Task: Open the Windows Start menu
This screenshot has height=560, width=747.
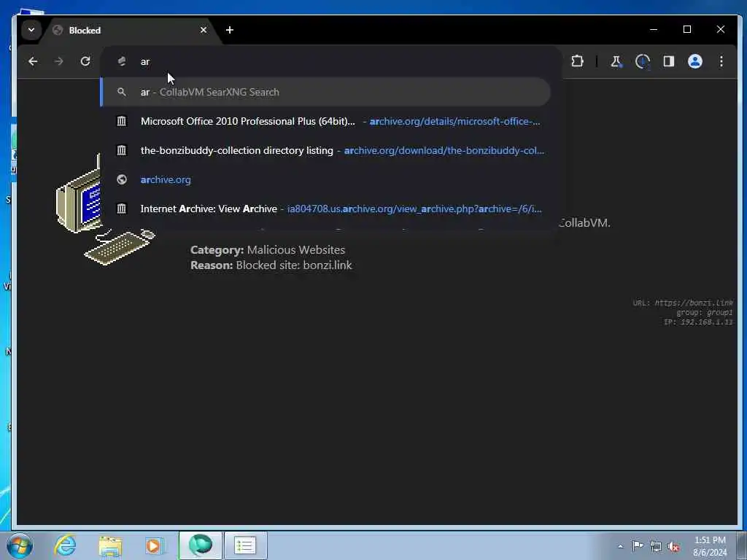Action: click(19, 545)
